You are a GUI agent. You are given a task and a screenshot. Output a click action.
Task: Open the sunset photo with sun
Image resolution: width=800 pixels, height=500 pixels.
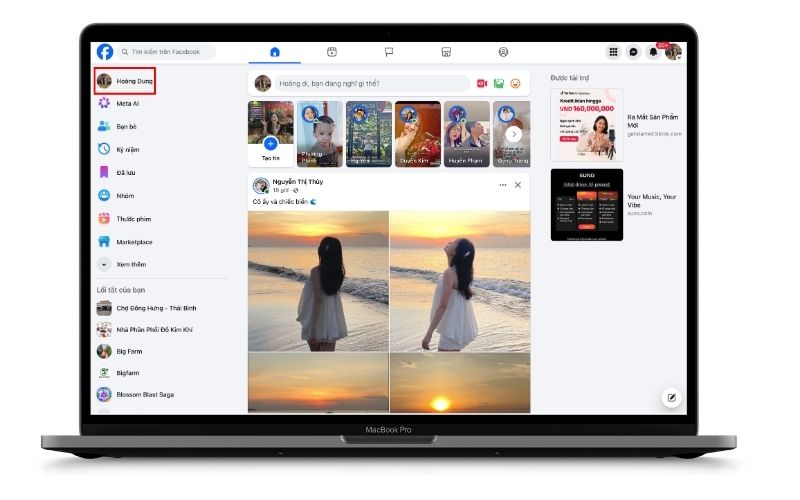[x=460, y=383]
